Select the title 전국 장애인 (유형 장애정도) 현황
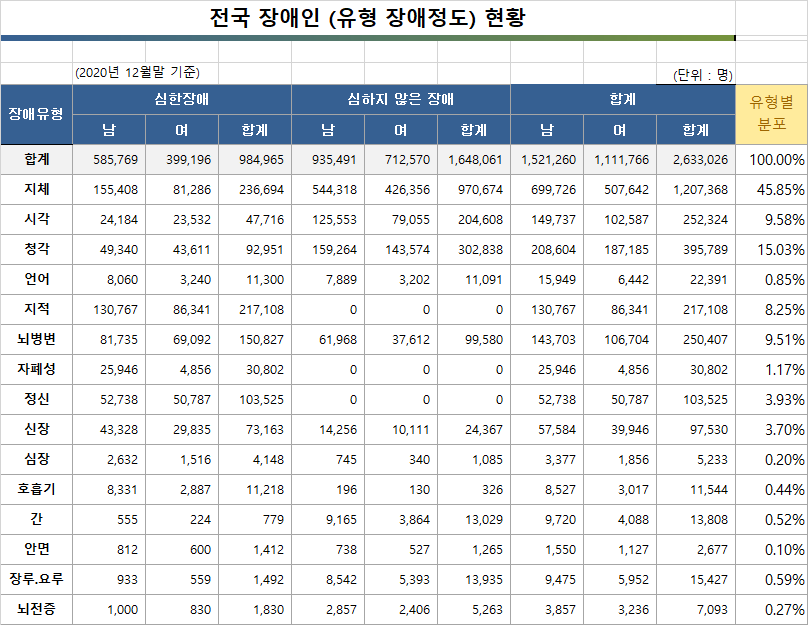This screenshot has width=808, height=625. (x=367, y=18)
